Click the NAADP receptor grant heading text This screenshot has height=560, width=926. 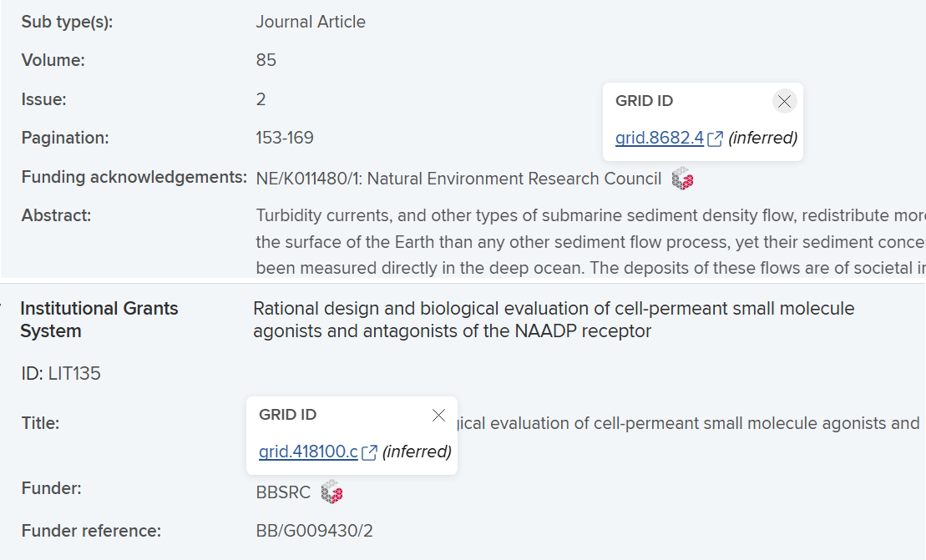tap(553, 320)
